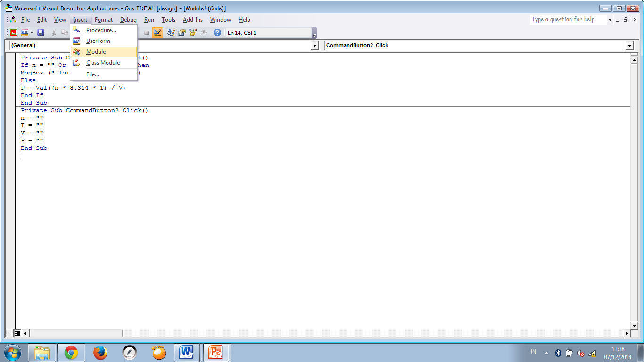The image size is (644, 362).
Task: Click the vertical scrollbar up arrow
Action: coord(635,60)
